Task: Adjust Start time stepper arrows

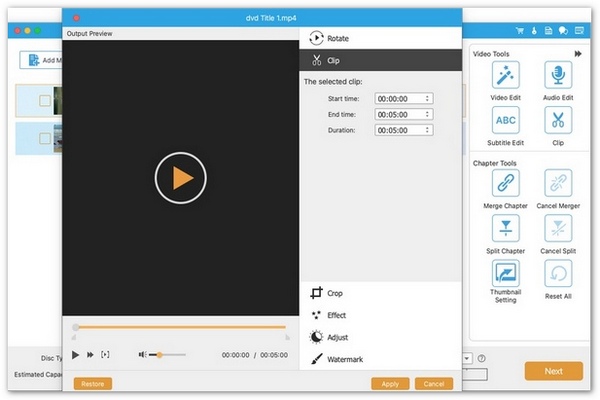Action: click(x=427, y=98)
